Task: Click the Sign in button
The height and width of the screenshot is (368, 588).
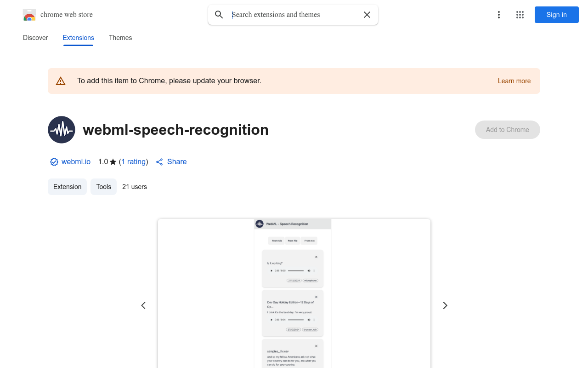Action: click(557, 15)
